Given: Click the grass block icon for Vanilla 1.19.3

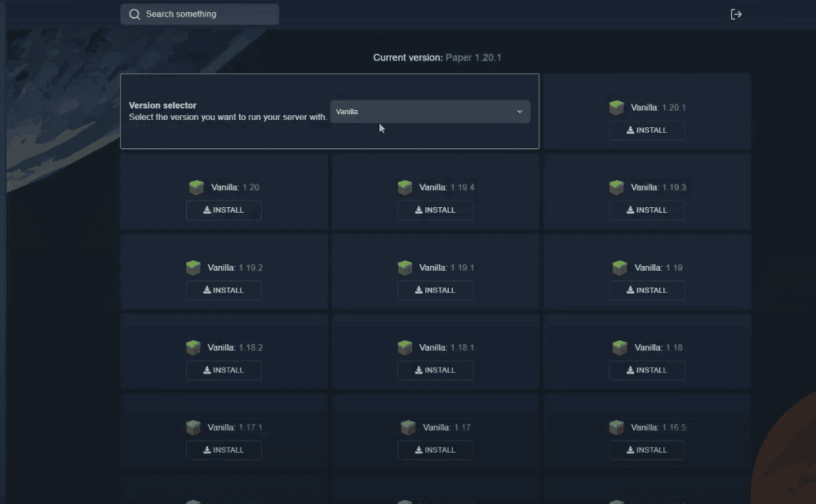Looking at the screenshot, I should pyautogui.click(x=617, y=188).
